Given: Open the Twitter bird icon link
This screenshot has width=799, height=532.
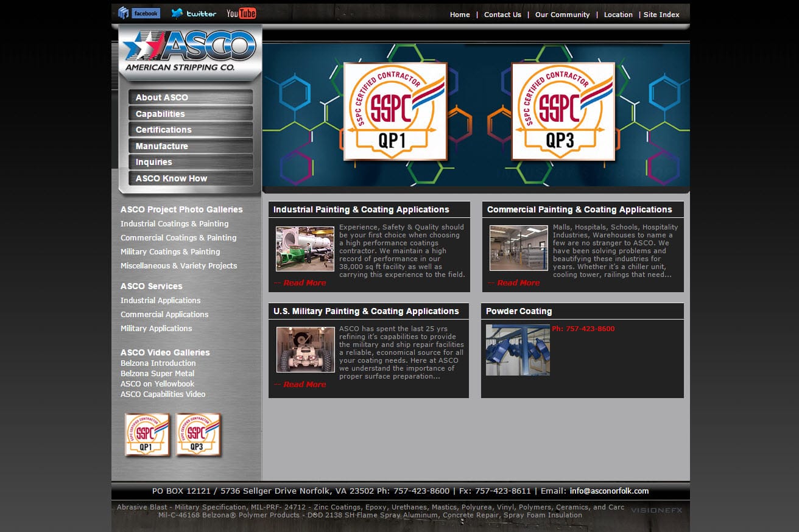Looking at the screenshot, I should pos(194,13).
